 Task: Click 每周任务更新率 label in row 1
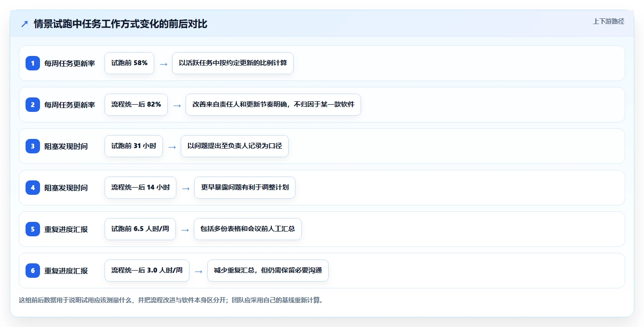(x=70, y=63)
